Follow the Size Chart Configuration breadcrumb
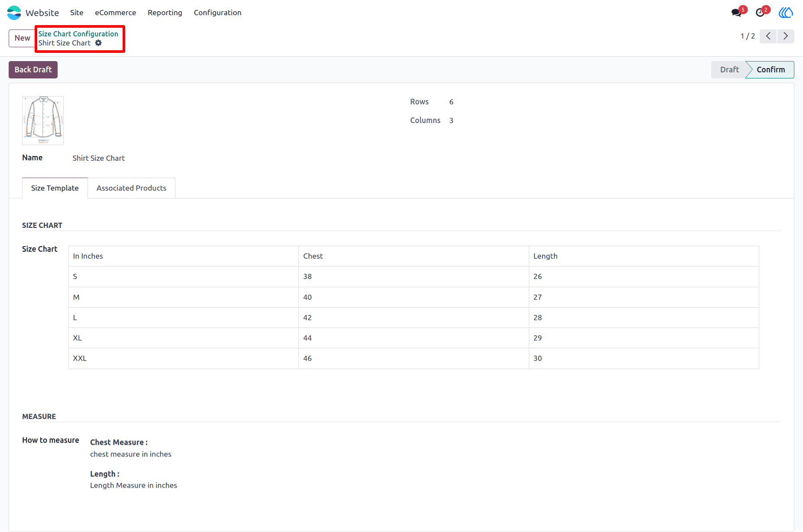 [78, 34]
